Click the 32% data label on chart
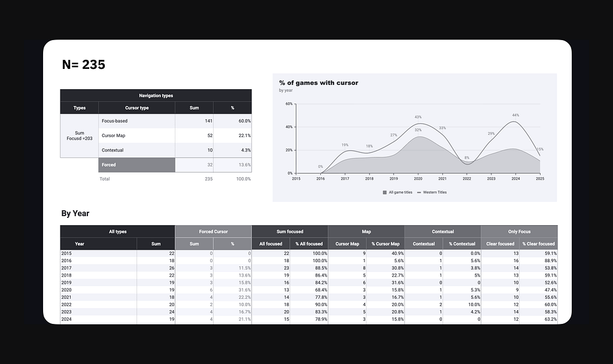 (418, 130)
